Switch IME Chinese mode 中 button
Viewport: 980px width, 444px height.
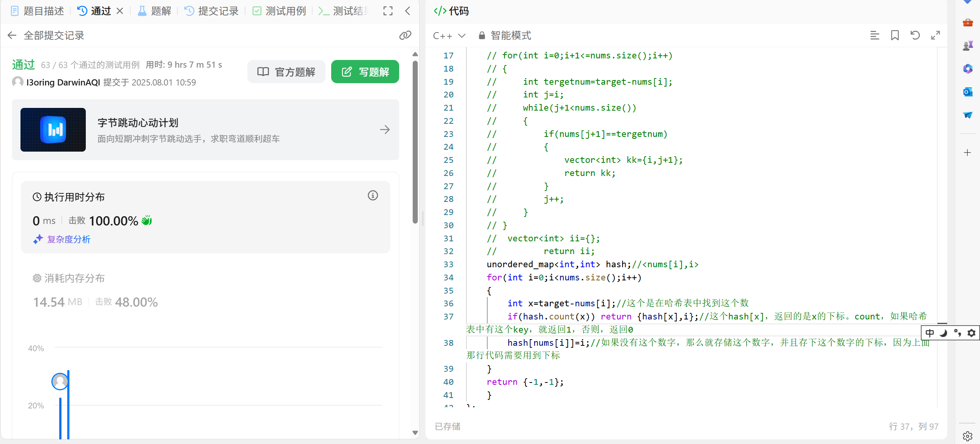click(930, 333)
